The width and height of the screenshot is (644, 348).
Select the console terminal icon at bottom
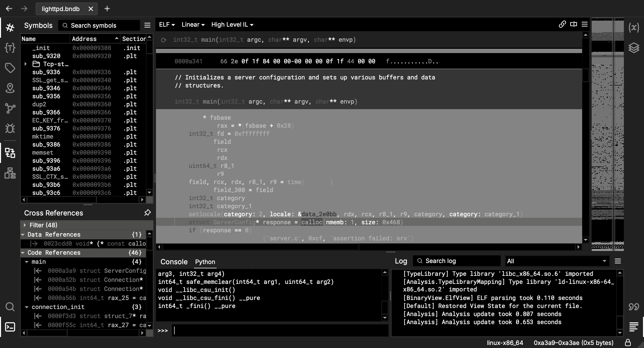tap(10, 327)
